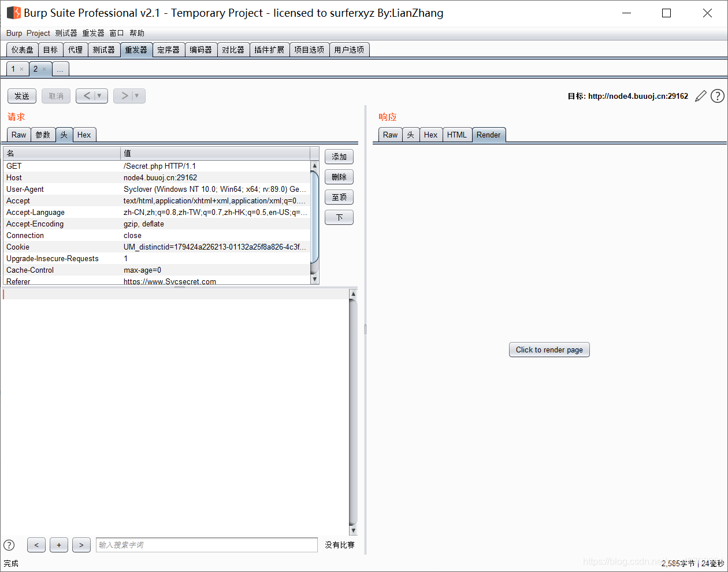Select response Render tab
Viewport: 728px width, 572px height.
point(489,135)
